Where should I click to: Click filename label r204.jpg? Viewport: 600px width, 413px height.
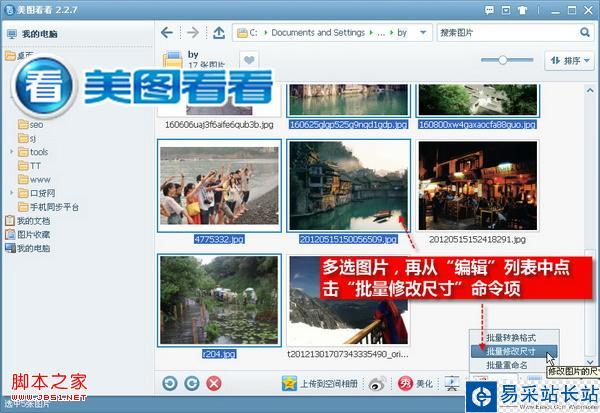[x=219, y=354]
